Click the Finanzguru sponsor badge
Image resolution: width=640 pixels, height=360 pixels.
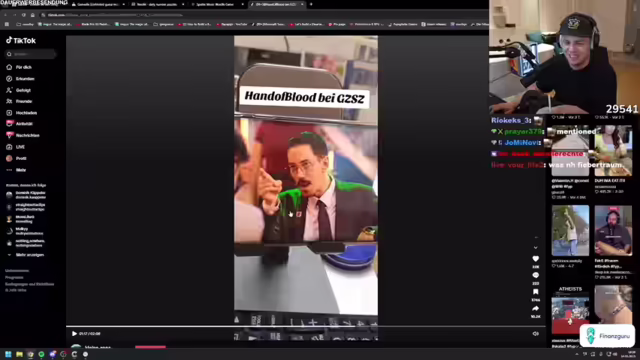tap(607, 336)
